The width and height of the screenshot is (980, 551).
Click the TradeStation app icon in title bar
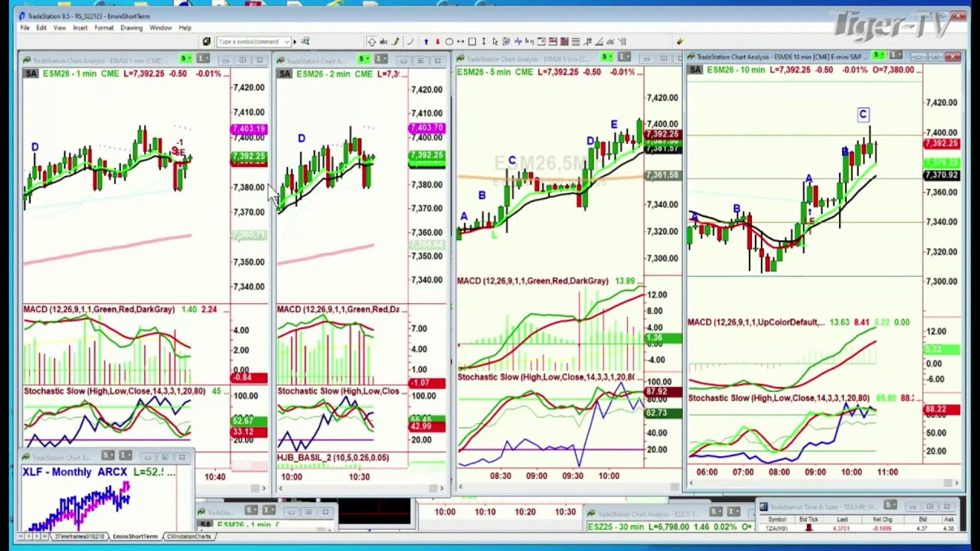(x=21, y=16)
